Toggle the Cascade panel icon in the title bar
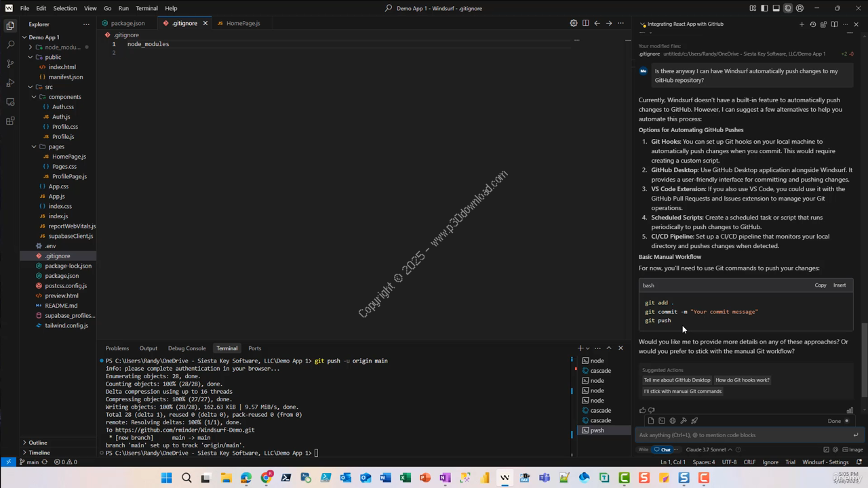Image resolution: width=868 pixels, height=488 pixels. pos(788,8)
